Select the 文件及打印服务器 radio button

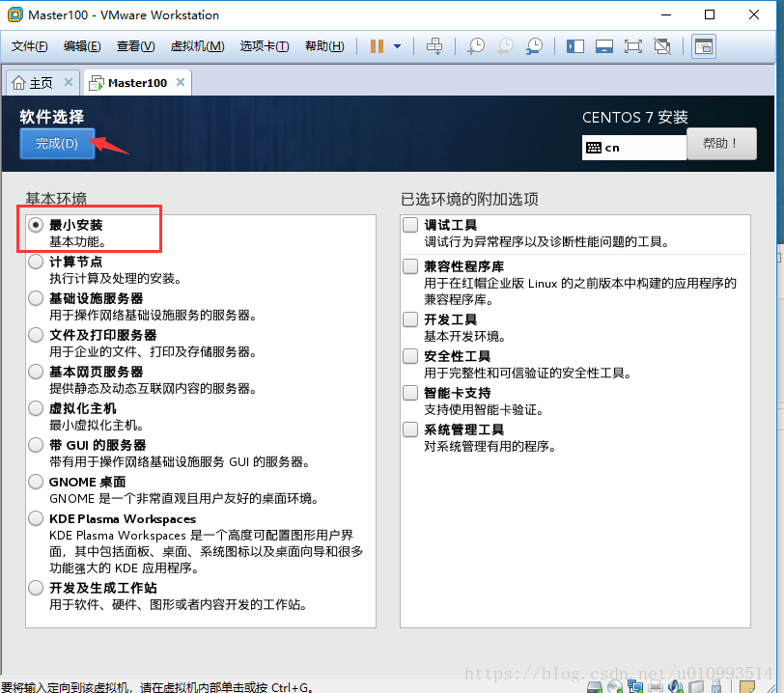pos(36,335)
